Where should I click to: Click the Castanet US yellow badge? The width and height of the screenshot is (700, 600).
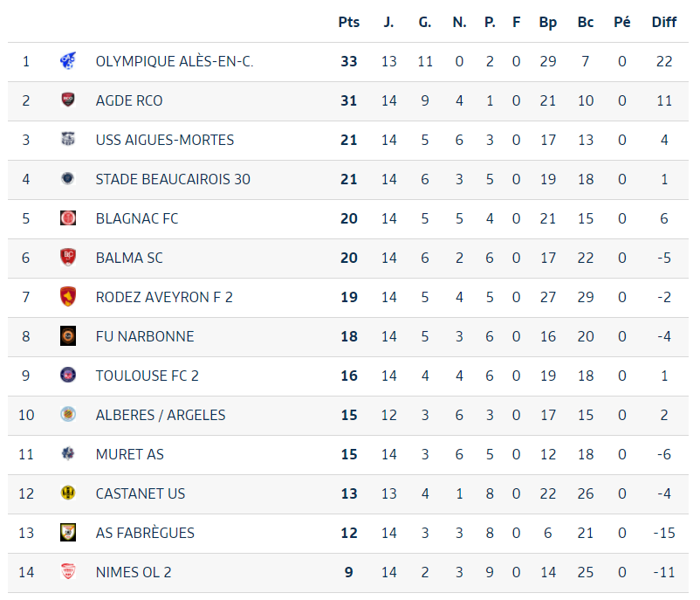(68, 493)
